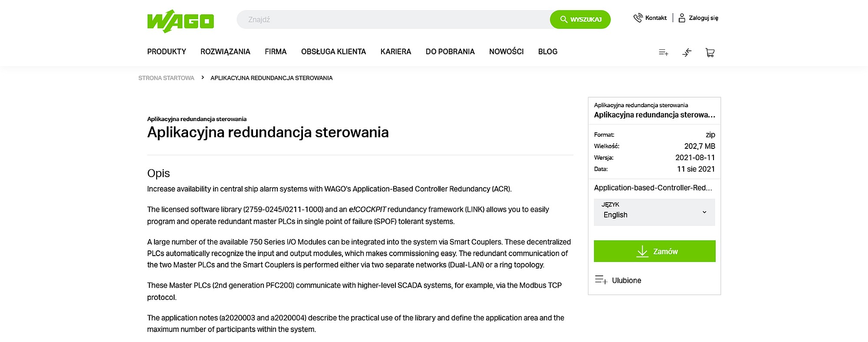Click the user icon beside Zaloguj się
The height and width of the screenshot is (342, 868).
[x=682, y=18]
